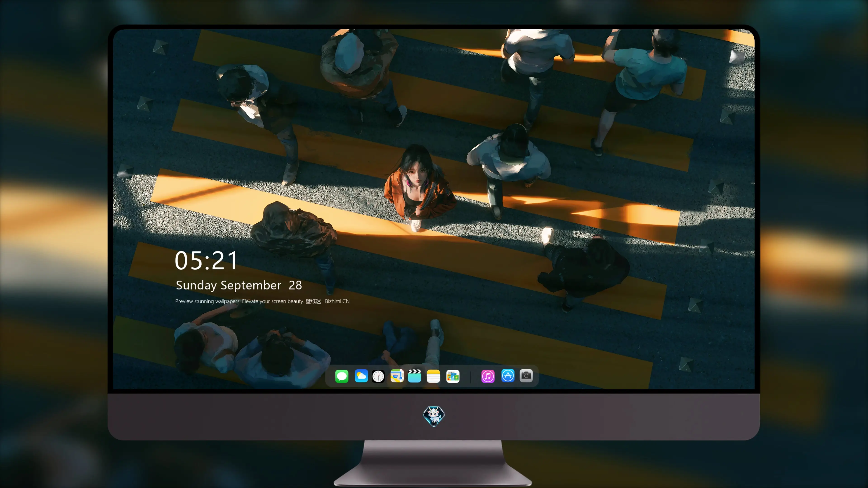
Task: Open the yellow Notes app
Action: tap(433, 376)
